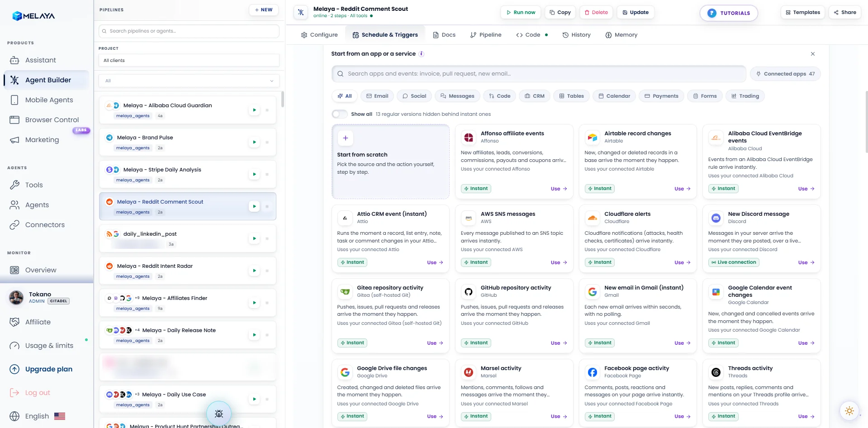
Task: Click the info icon beside 'Start from an app'
Action: tap(422, 54)
